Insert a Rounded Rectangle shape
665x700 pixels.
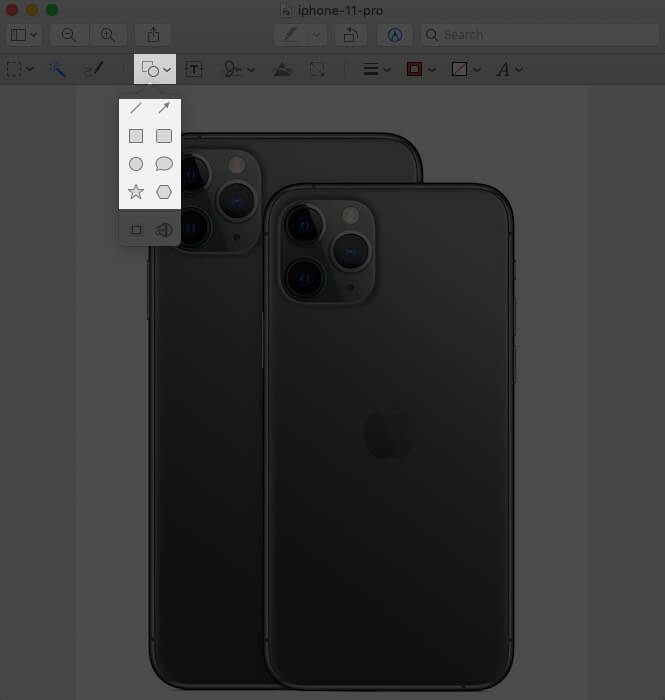164,136
